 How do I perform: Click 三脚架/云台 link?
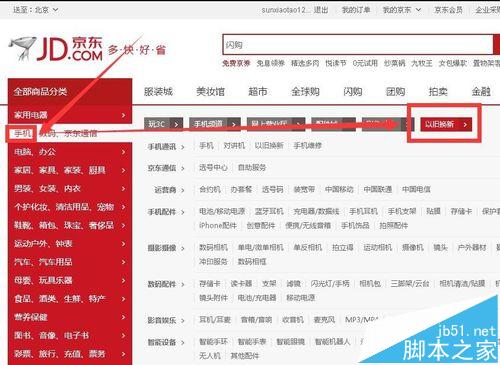coord(410,284)
